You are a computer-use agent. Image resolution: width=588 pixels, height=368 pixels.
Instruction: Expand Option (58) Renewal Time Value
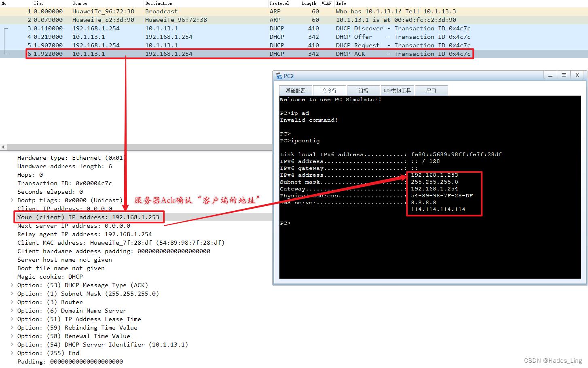tap(12, 336)
